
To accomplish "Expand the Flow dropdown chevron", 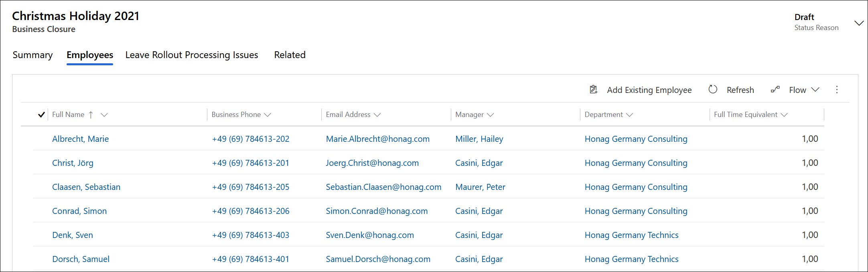I will click(x=815, y=90).
